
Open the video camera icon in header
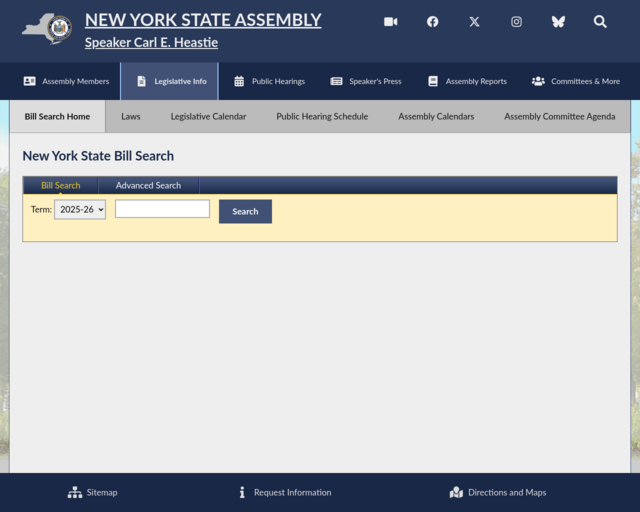pyautogui.click(x=391, y=22)
